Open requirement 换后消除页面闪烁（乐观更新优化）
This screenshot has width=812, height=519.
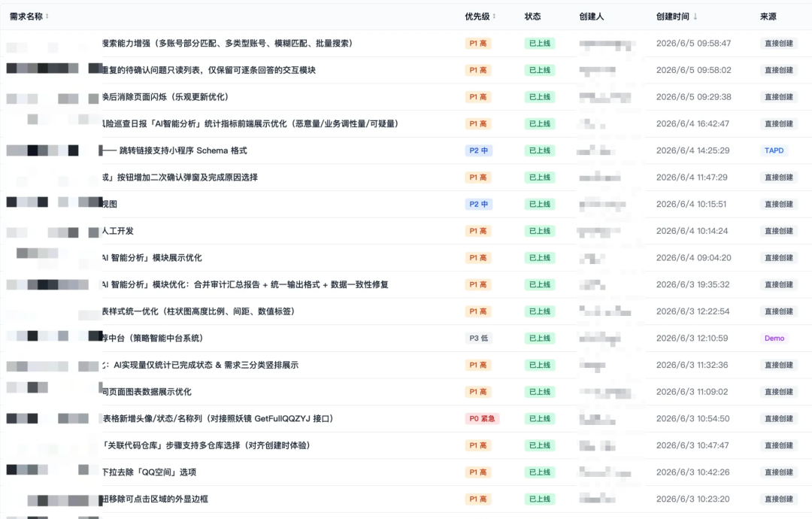[x=165, y=97]
